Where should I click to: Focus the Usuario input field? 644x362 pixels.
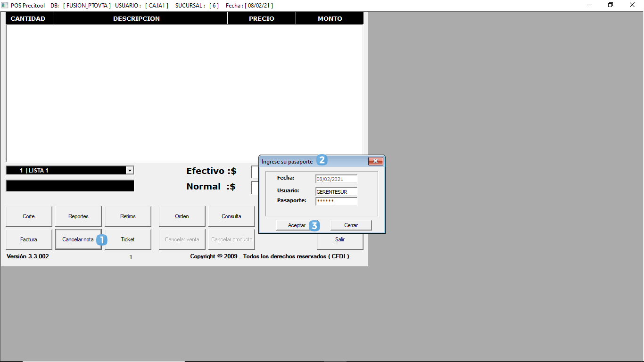(x=336, y=192)
